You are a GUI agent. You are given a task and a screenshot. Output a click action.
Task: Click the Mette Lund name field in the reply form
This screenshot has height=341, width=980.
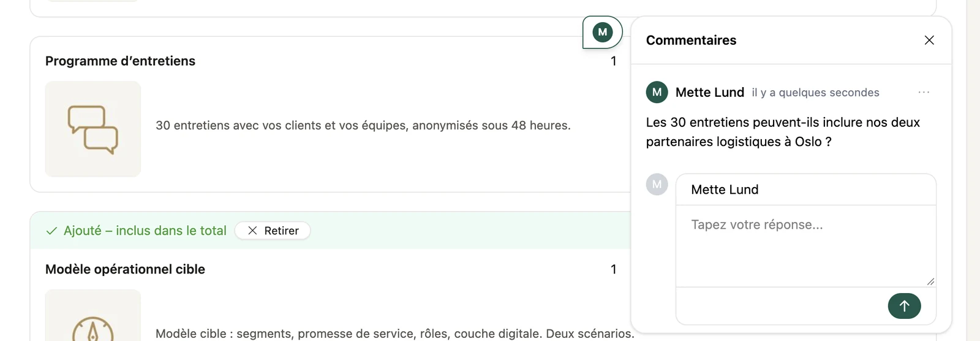coord(806,190)
